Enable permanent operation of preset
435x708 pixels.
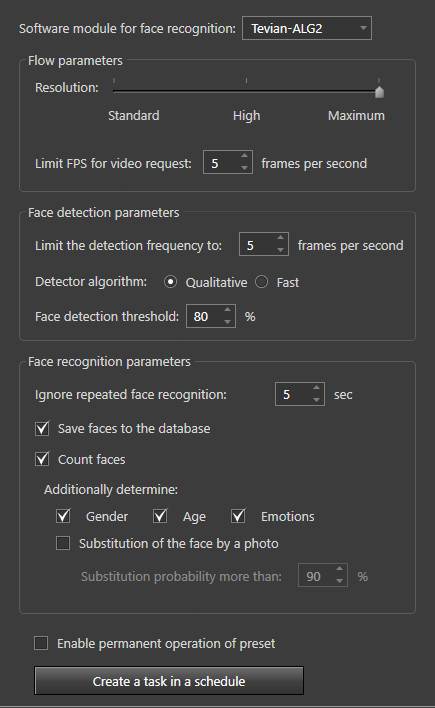[x=41, y=643]
